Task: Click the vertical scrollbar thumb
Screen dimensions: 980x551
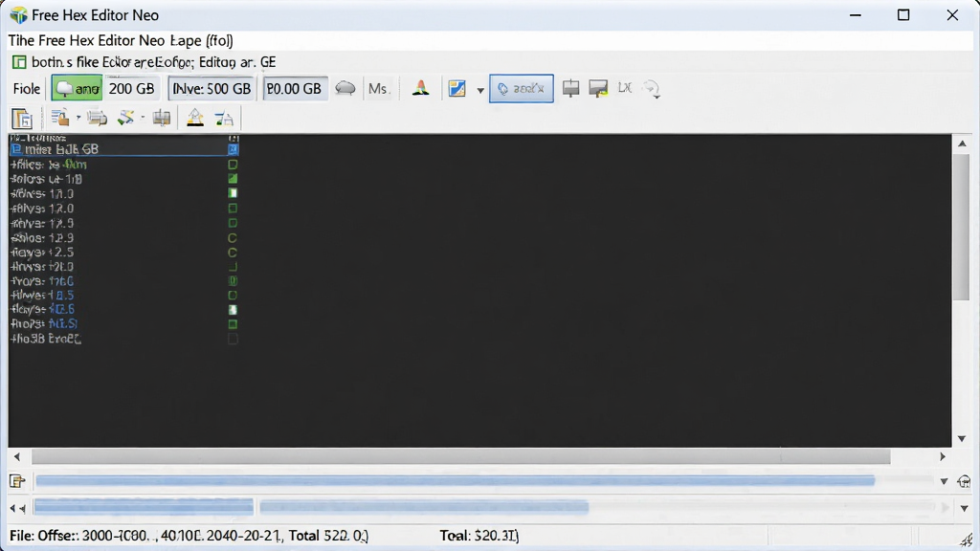Action: point(962,226)
